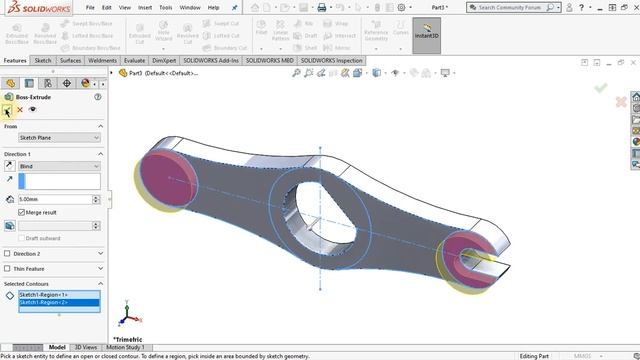
Task: Open SOLIDWORKS Resources home task pane tab
Action: click(x=636, y=97)
